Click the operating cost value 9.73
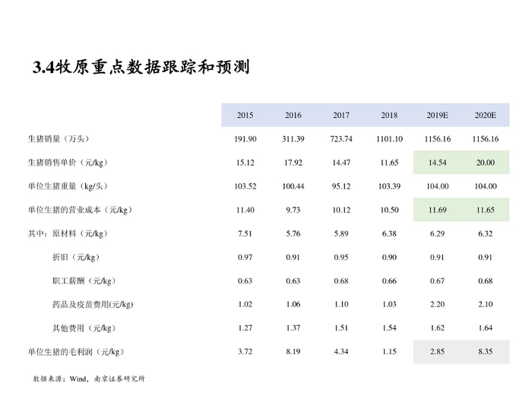The image size is (532, 399). (293, 210)
